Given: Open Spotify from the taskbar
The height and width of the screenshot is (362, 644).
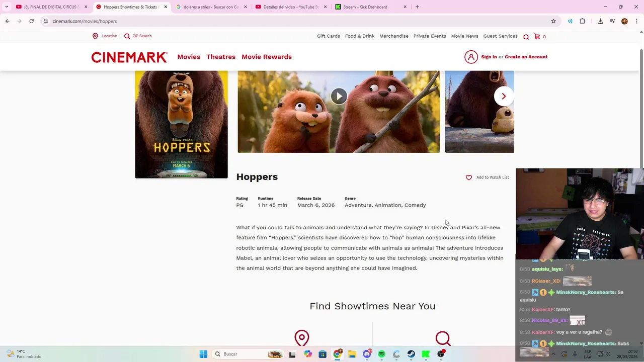Looking at the screenshot, I should click(x=381, y=354).
